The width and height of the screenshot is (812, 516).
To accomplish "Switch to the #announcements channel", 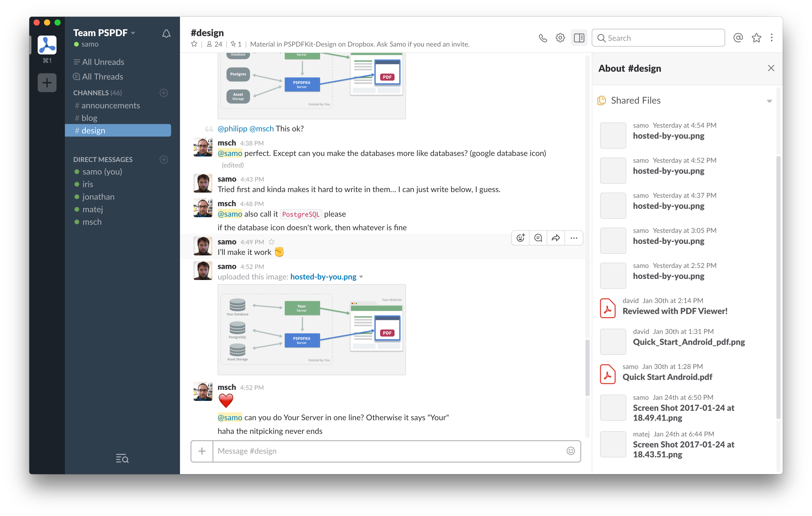I will (x=111, y=105).
